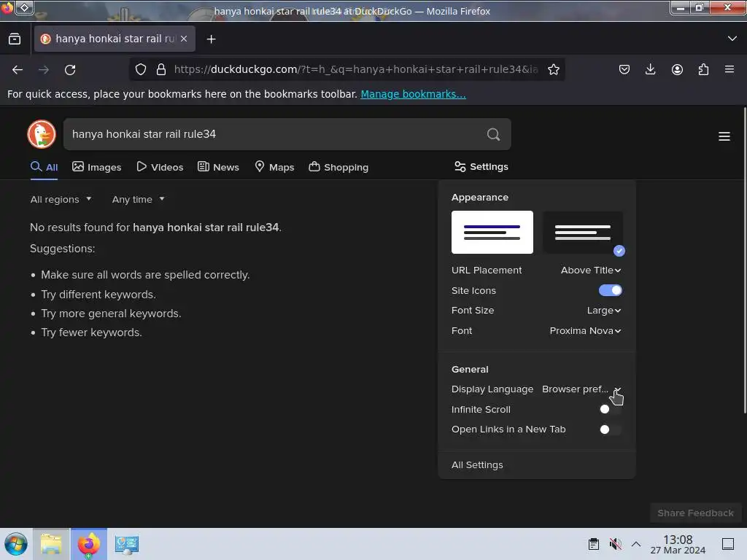This screenshot has height=560, width=747.
Task: Open Font Proxima Nova dropdown
Action: (585, 330)
